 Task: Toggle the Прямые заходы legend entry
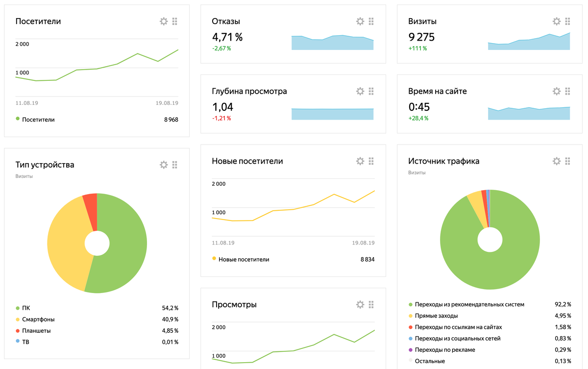[x=433, y=316]
